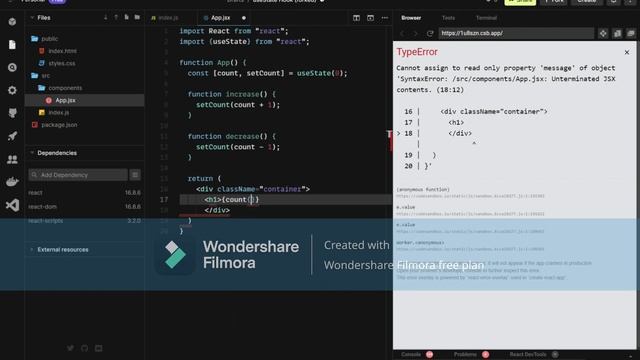The image size is (640, 360).
Task: Click the new folder icon in Files header
Action: click(x=137, y=18)
